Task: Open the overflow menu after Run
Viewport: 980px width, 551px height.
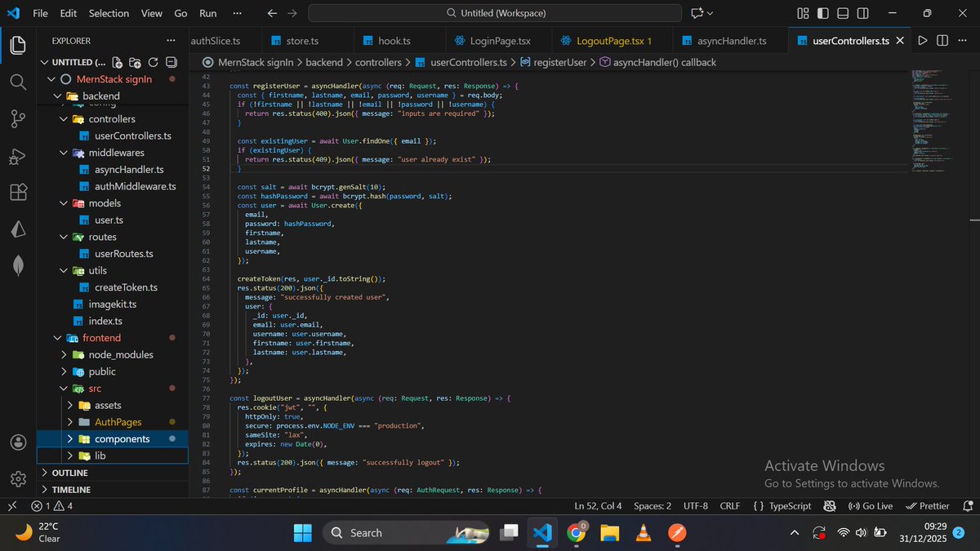Action: [237, 13]
